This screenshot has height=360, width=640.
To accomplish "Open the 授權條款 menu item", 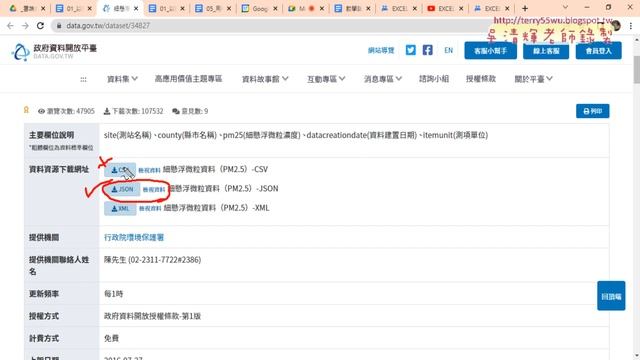I will (481, 79).
